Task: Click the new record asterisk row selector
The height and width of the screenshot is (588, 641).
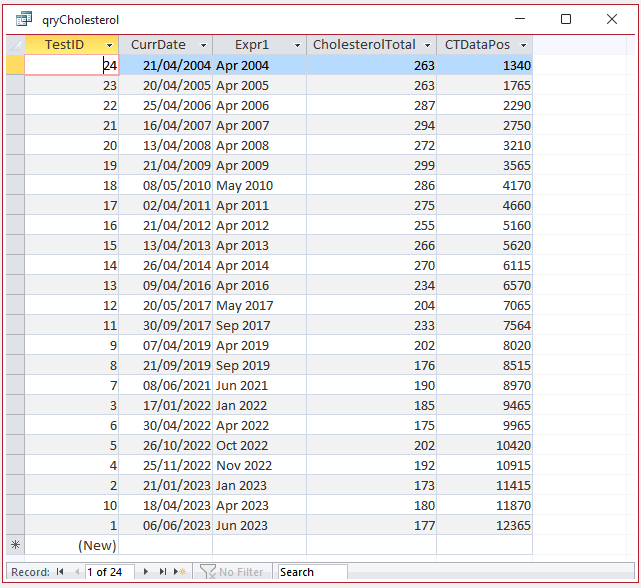Action: (x=16, y=545)
